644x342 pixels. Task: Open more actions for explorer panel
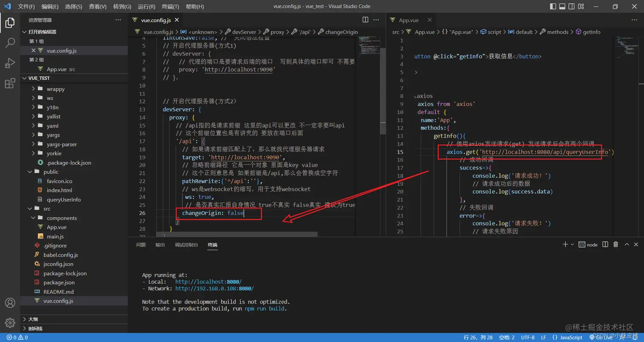coord(118,20)
